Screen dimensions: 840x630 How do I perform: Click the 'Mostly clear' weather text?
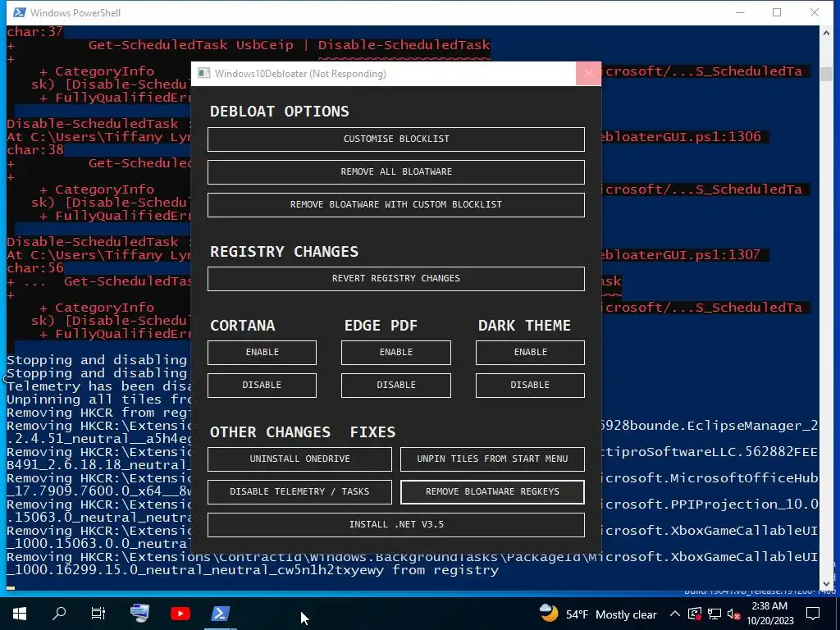pos(626,614)
